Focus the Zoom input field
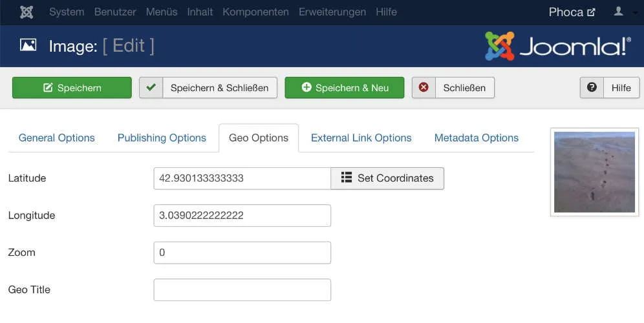 242,253
